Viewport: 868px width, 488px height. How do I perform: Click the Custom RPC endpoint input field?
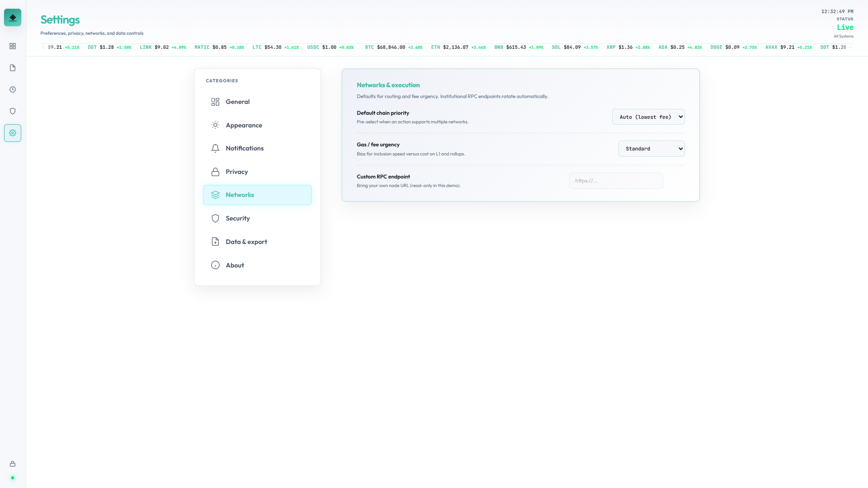click(616, 181)
